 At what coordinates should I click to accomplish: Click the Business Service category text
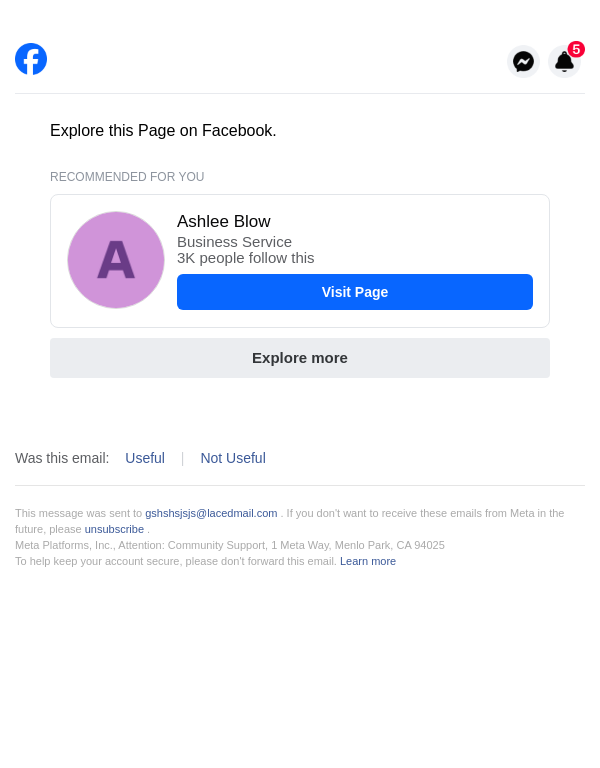(234, 242)
